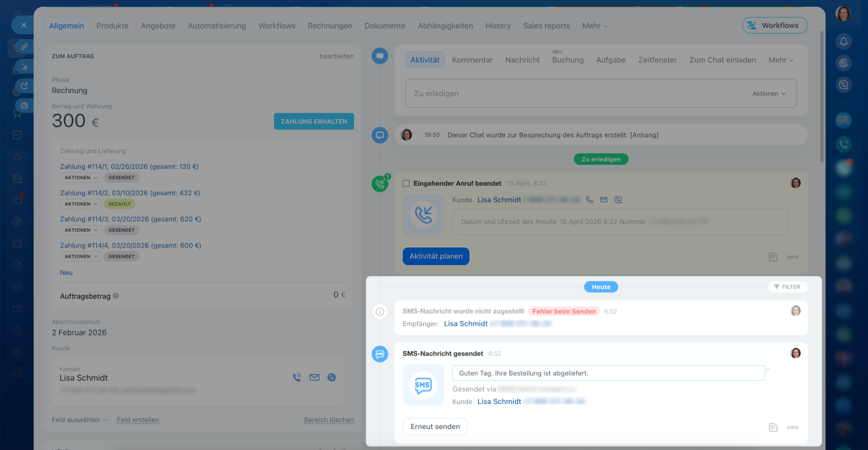Viewport: 868px width, 450px height.
Task: Expand Aktionen dropdown for Zahlung #114/1
Action: point(81,178)
